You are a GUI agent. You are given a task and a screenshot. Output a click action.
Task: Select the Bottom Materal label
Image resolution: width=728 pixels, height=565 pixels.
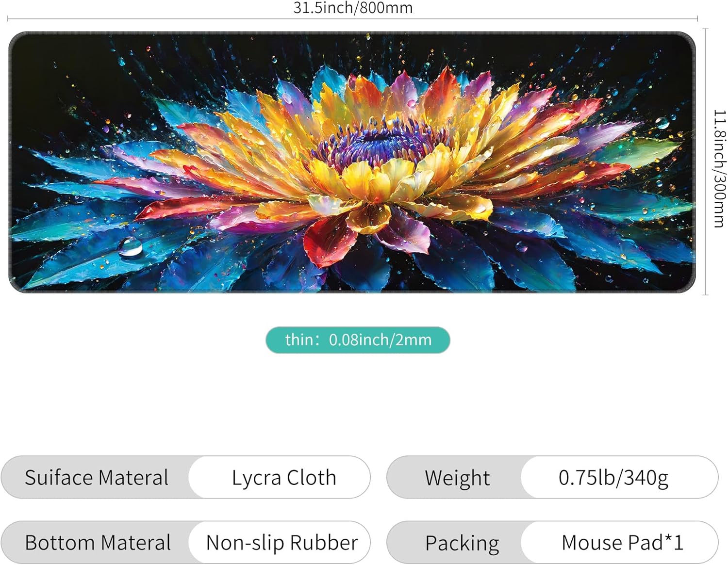[98, 542]
